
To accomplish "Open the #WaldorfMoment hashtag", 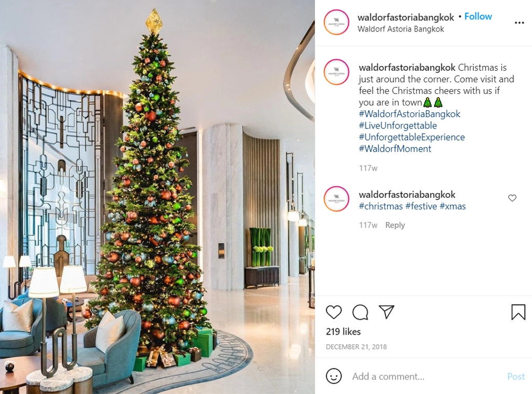I will (x=395, y=148).
